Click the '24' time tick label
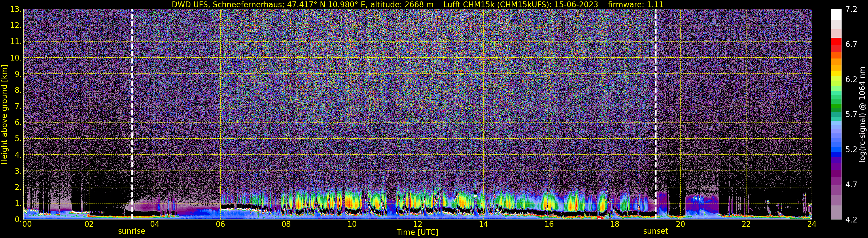 tap(812, 224)
